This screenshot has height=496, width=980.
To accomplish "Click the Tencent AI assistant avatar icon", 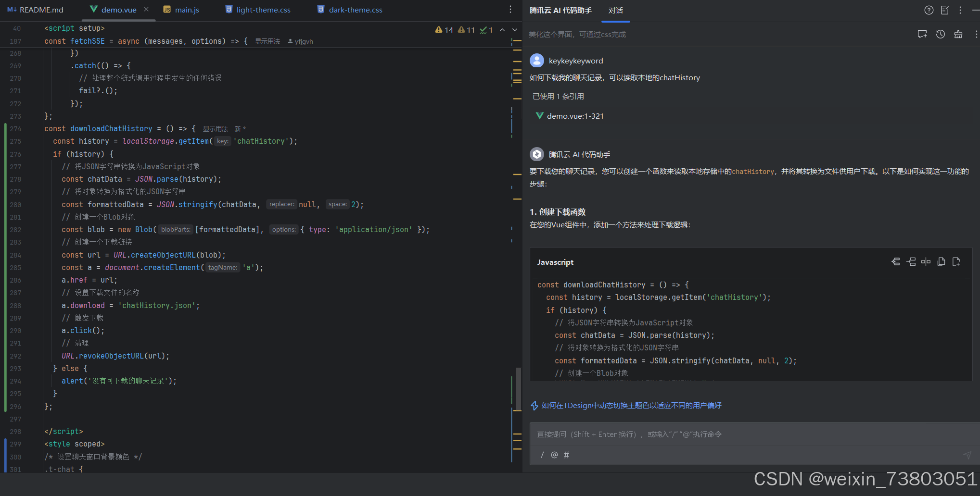I will (x=537, y=154).
